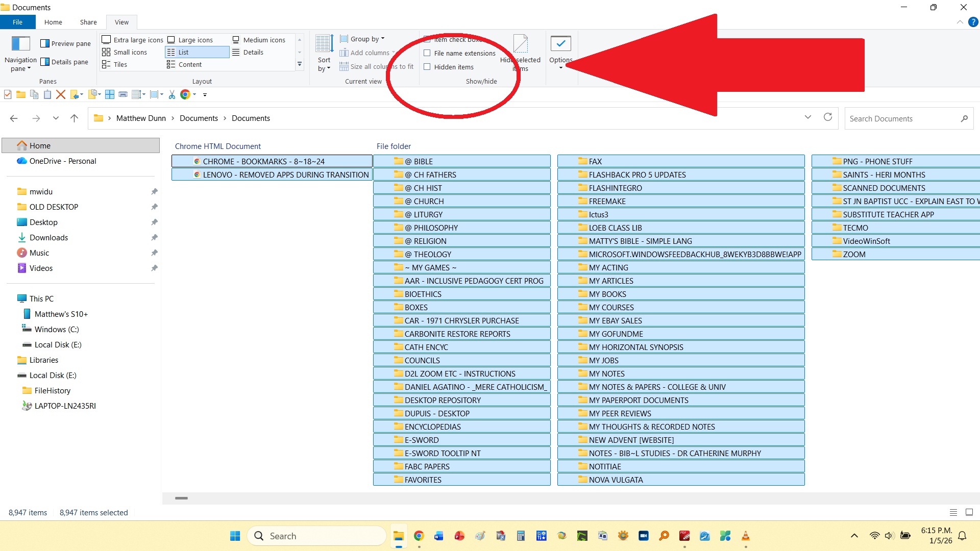
Task: Open the File tab
Action: 17,22
